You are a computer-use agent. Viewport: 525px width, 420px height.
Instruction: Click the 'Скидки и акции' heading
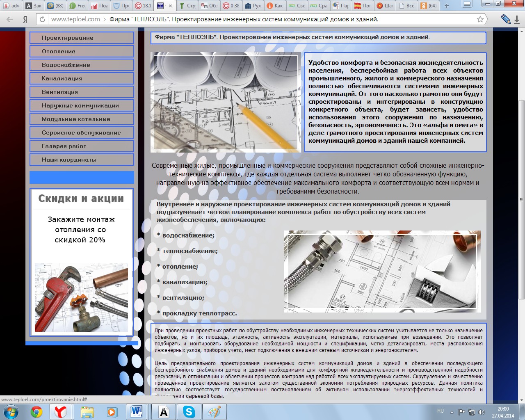pos(81,199)
